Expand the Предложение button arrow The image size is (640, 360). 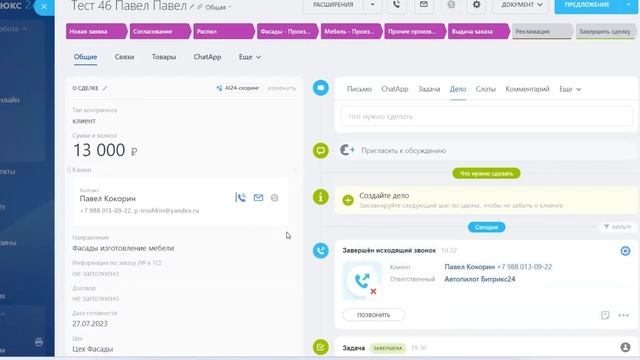[629, 5]
